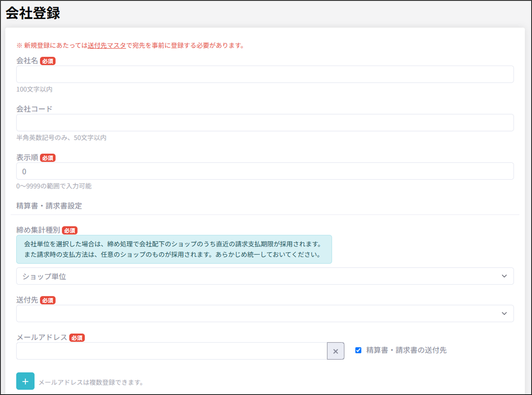
Task: Click into the 会社コード input field
Action: click(x=265, y=122)
